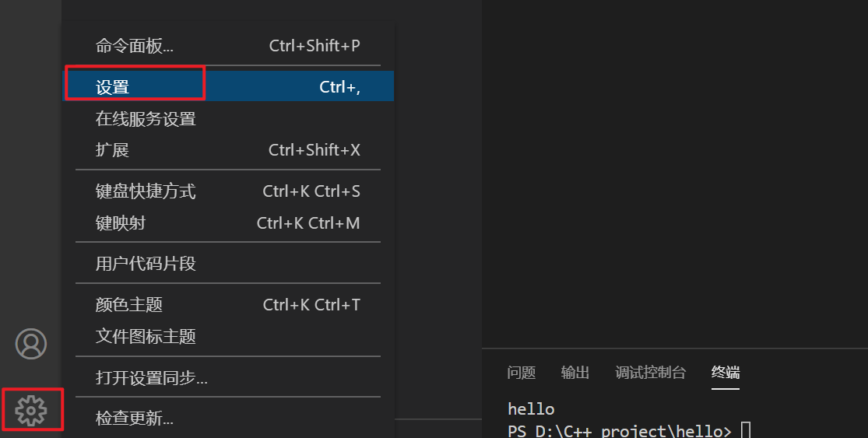868x438 pixels.
Task: Select the 终端 panel tab
Action: pyautogui.click(x=726, y=372)
